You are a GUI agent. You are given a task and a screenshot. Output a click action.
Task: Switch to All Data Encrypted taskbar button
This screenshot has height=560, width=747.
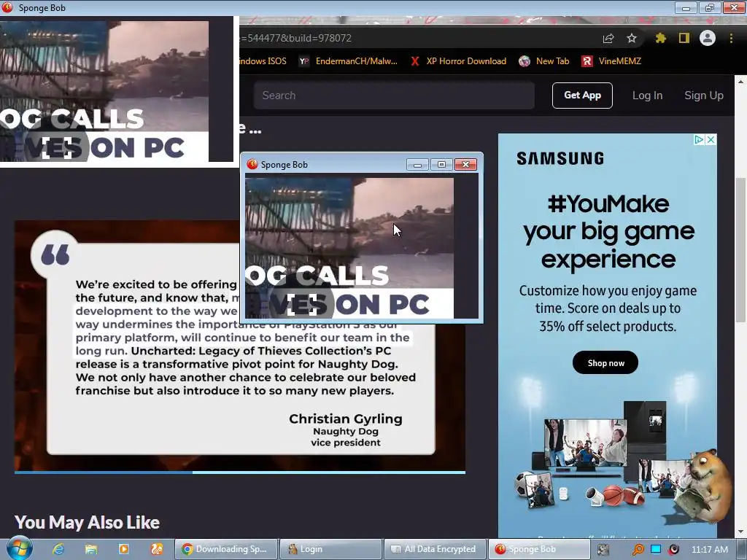[435, 549]
